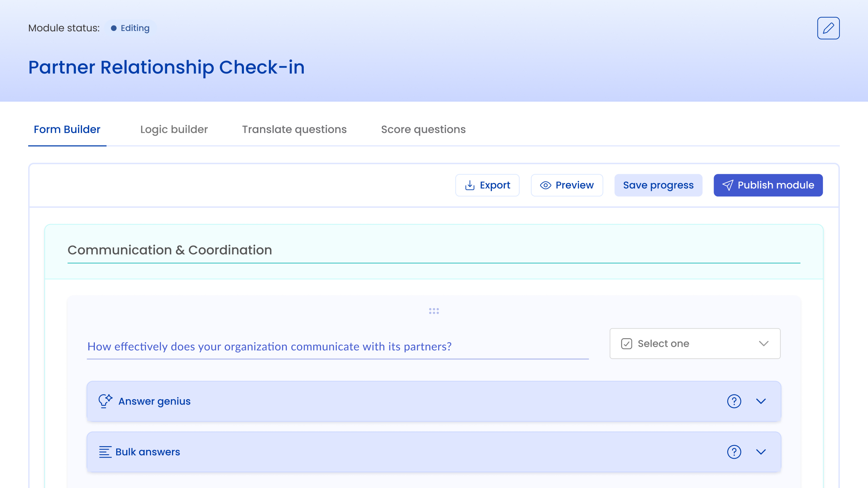868x488 pixels.
Task: Open the Score questions tab
Action: (x=424, y=129)
